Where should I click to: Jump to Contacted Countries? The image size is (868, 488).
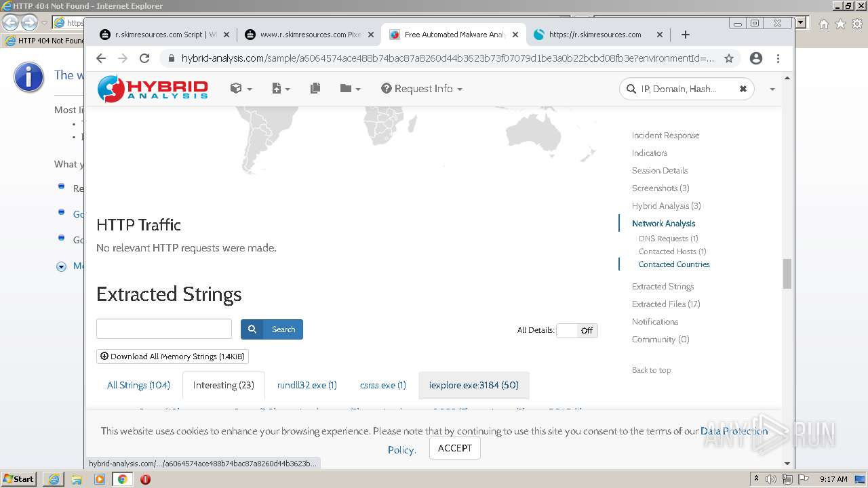click(x=674, y=264)
